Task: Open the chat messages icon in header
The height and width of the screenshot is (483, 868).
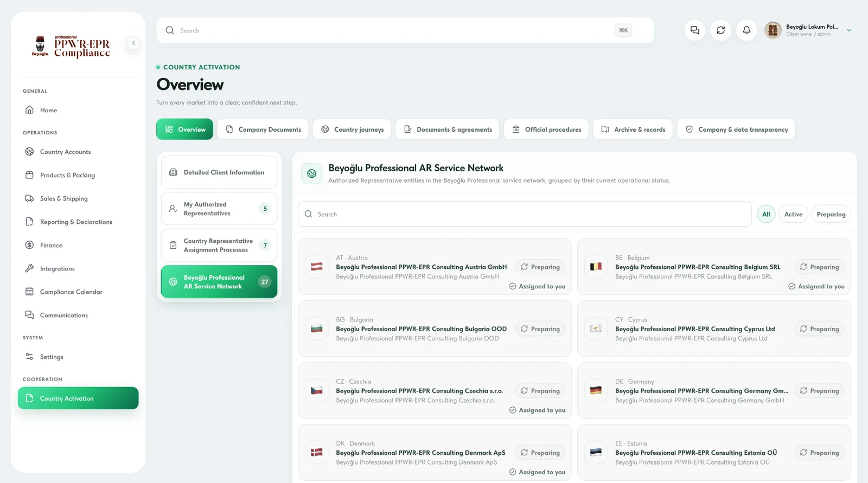Action: [695, 30]
